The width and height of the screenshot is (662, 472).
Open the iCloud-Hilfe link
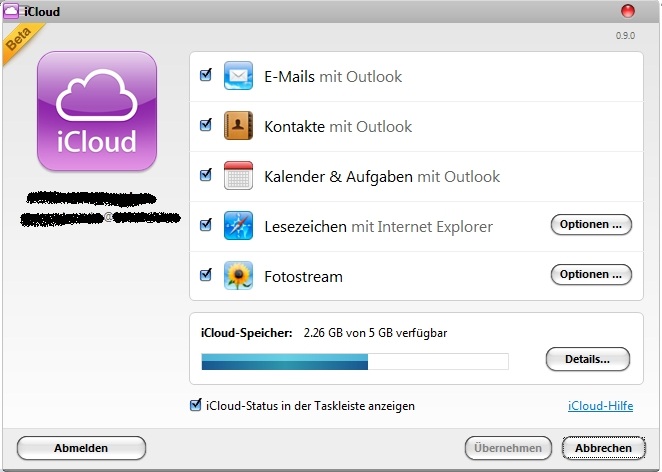[x=600, y=406]
